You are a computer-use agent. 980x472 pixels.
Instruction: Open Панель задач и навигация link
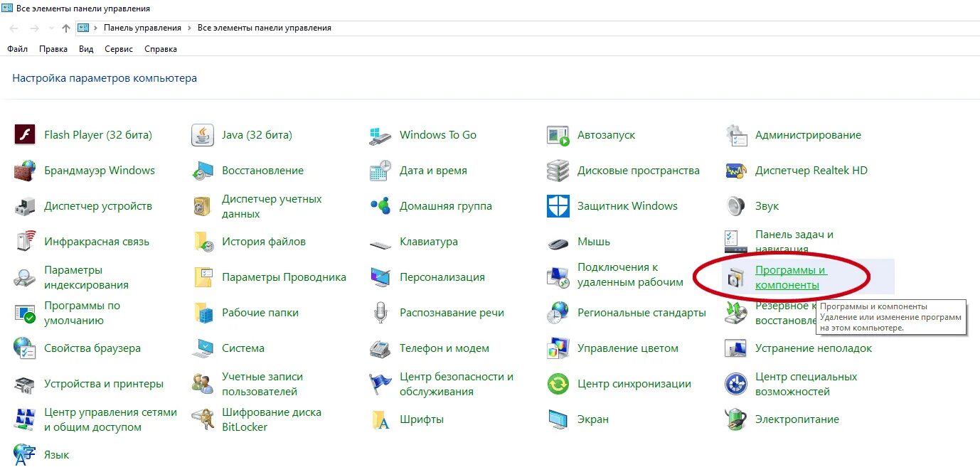[794, 242]
